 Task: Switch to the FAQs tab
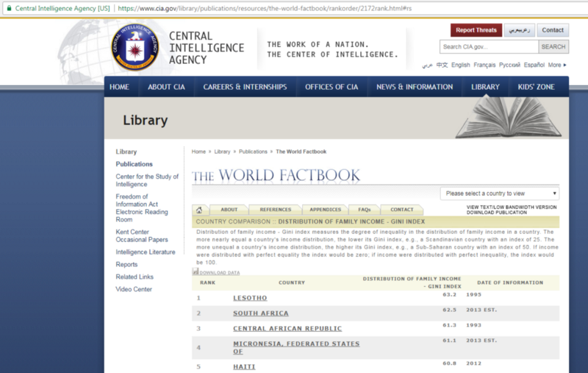(x=364, y=210)
